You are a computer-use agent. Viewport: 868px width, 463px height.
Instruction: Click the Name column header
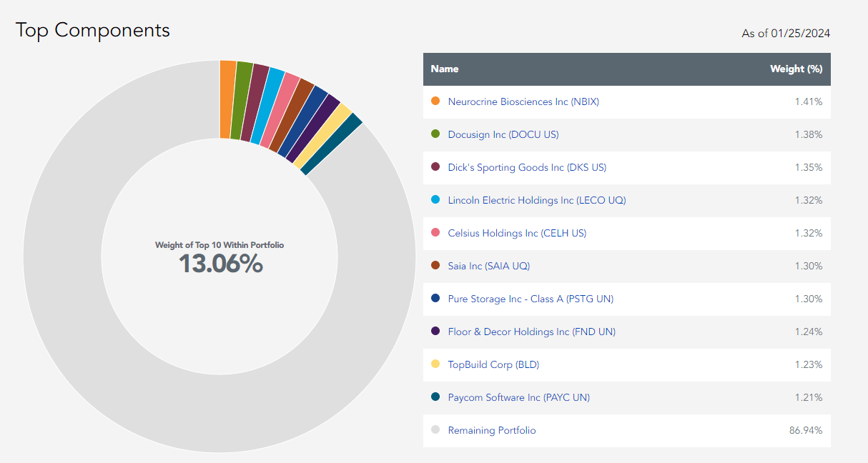pyautogui.click(x=444, y=69)
